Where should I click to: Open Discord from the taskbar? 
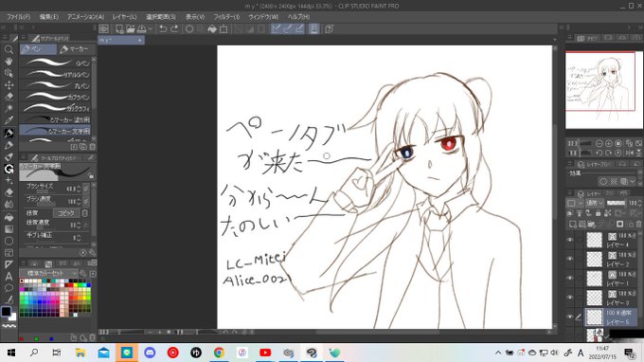point(150,353)
